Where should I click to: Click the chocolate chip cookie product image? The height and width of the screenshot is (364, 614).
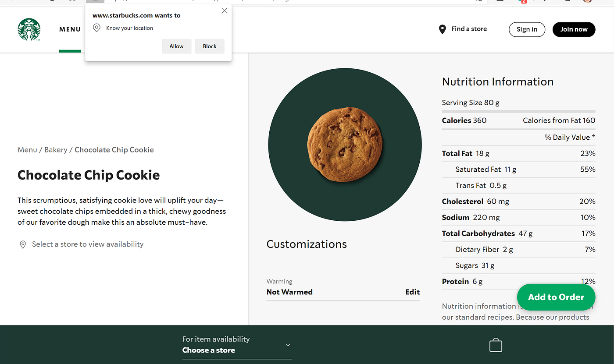click(x=345, y=145)
